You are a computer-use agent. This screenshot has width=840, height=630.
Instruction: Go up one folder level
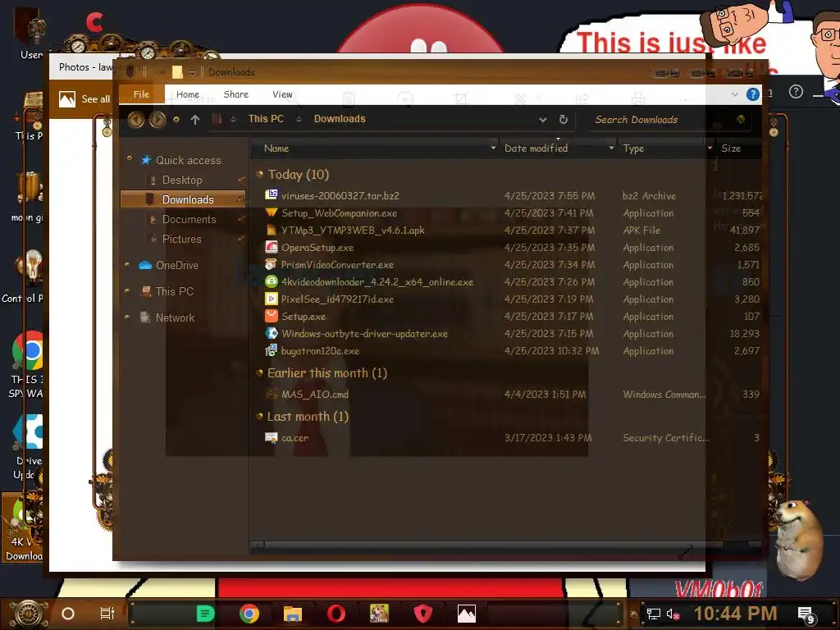(x=195, y=120)
